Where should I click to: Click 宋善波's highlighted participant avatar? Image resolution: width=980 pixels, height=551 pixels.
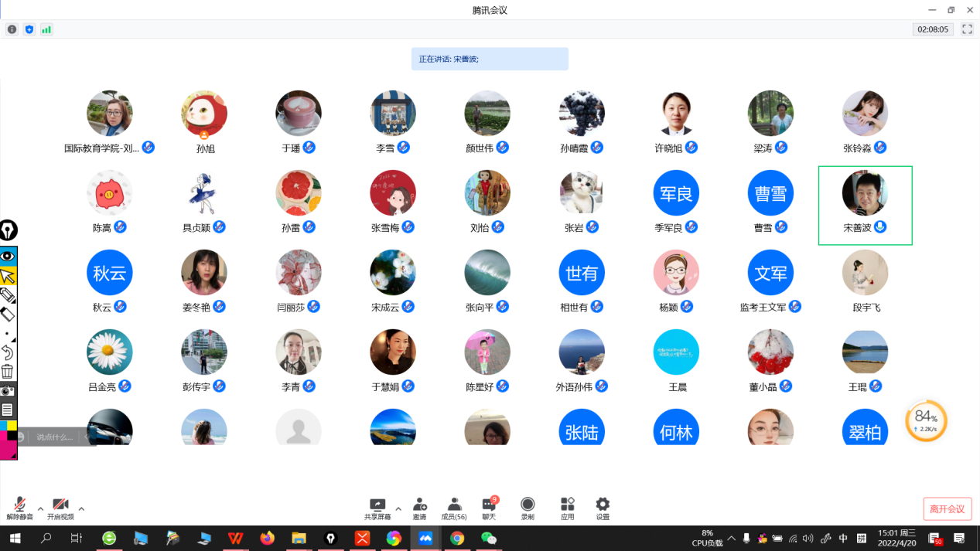865,193
